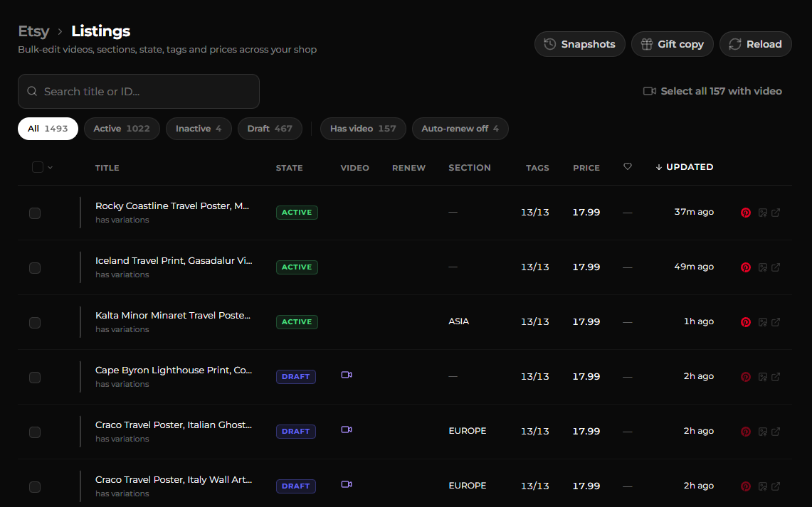Image resolution: width=812 pixels, height=507 pixels.
Task: Expand the selection dropdown arrow beside header checkbox
Action: [x=51, y=168]
